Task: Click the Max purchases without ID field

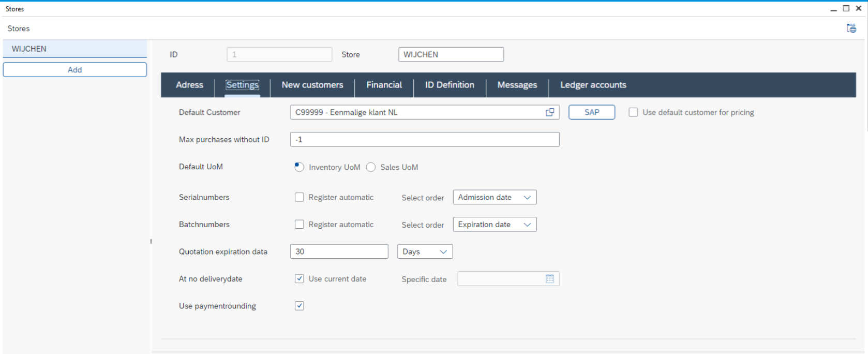Action: [424, 139]
